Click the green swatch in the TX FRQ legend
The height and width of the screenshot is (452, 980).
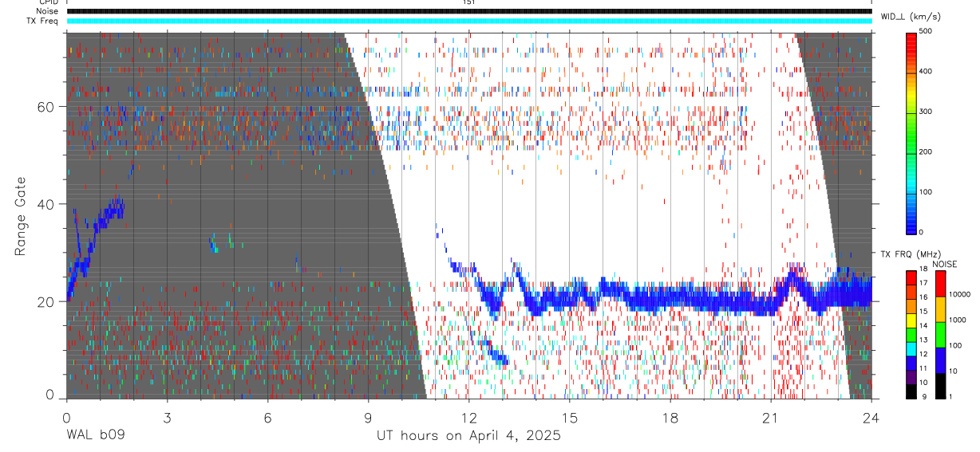tap(912, 335)
